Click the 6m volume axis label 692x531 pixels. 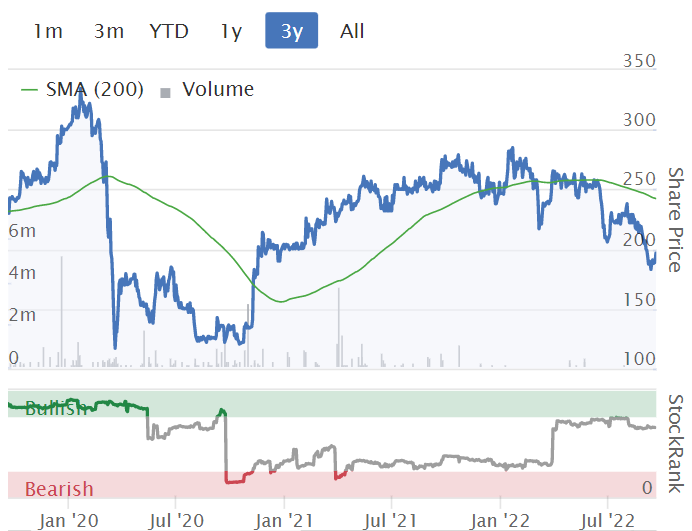(22, 231)
